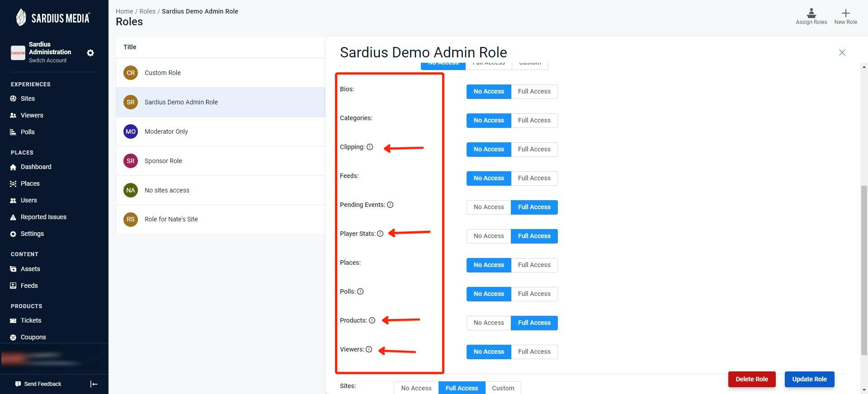
Task: Set Viewers to Full Access
Action: click(534, 352)
